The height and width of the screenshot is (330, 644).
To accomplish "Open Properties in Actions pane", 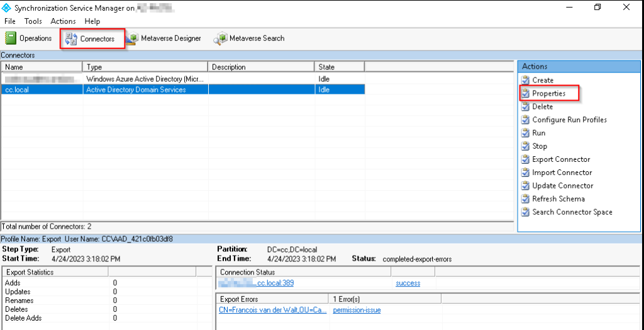I will click(x=548, y=94).
